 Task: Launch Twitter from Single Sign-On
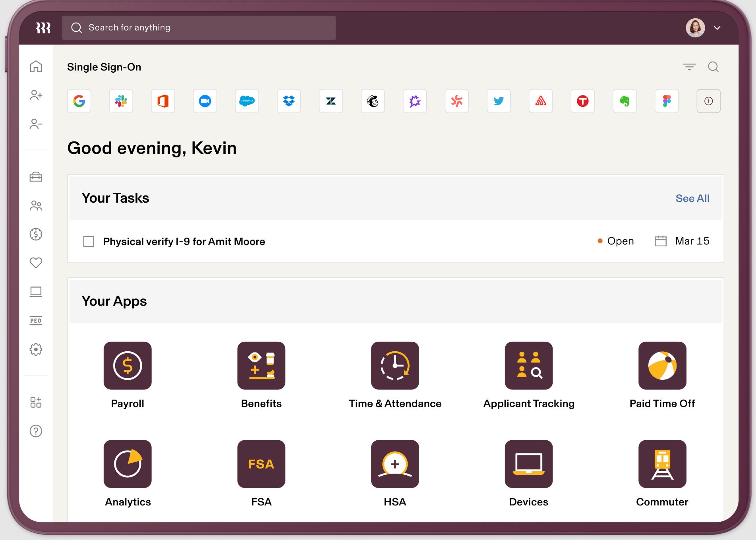point(499,101)
